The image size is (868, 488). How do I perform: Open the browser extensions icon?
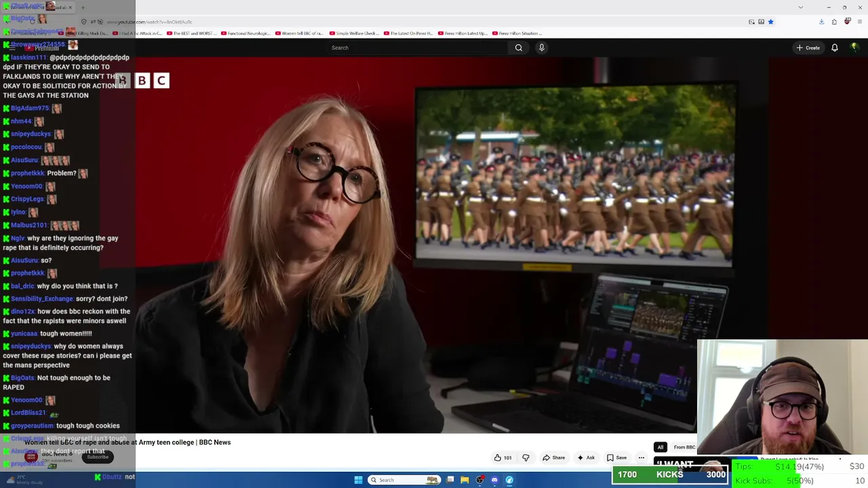pyautogui.click(x=834, y=22)
